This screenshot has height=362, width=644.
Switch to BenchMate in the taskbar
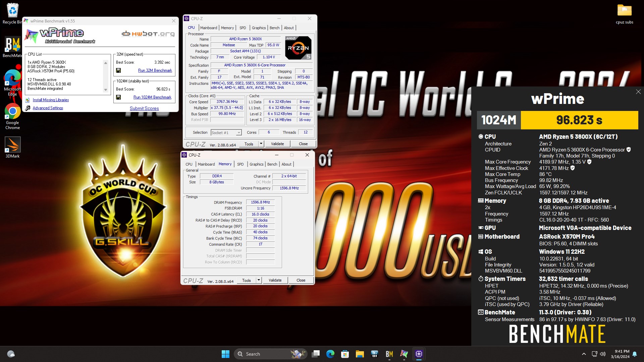pos(389,354)
